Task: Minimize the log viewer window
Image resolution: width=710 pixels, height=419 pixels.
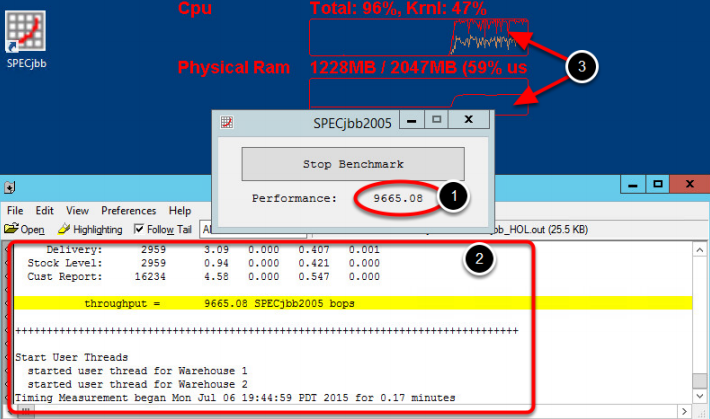Action: point(633,184)
